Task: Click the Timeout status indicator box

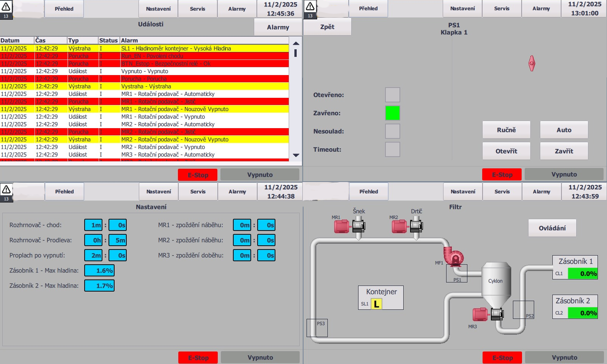Action: click(x=393, y=149)
